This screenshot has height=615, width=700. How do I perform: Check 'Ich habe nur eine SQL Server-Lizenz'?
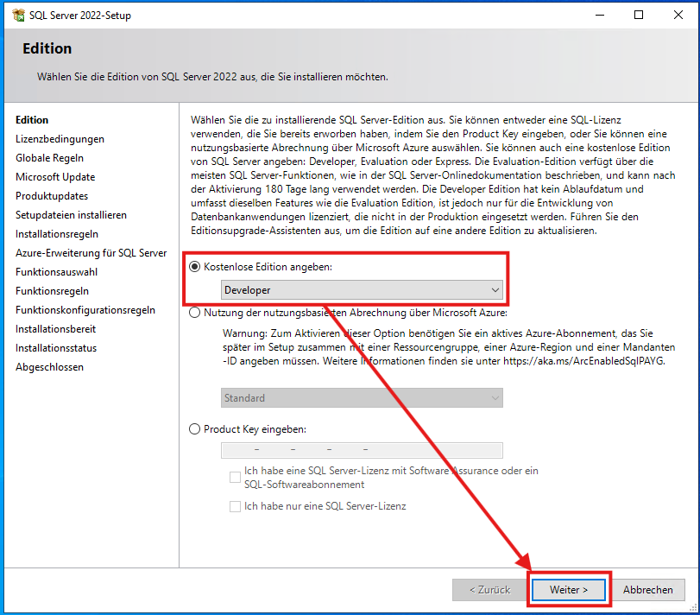coord(235,505)
